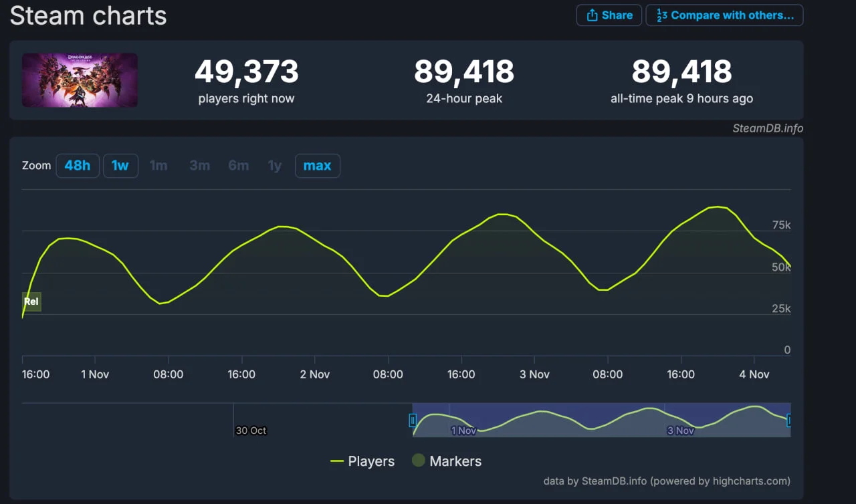Image resolution: width=856 pixels, height=504 pixels.
Task: Click the 49,373 players right now value
Action: (247, 72)
